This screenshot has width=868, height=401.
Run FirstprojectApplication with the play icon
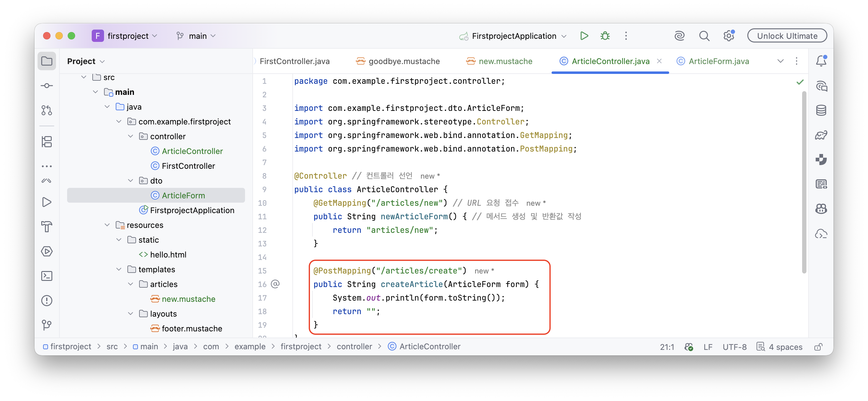coord(584,36)
